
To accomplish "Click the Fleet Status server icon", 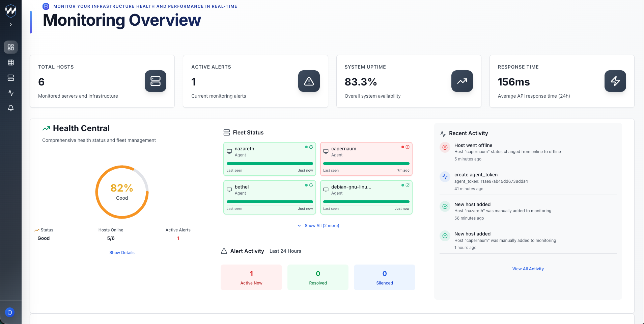I will coord(227,132).
